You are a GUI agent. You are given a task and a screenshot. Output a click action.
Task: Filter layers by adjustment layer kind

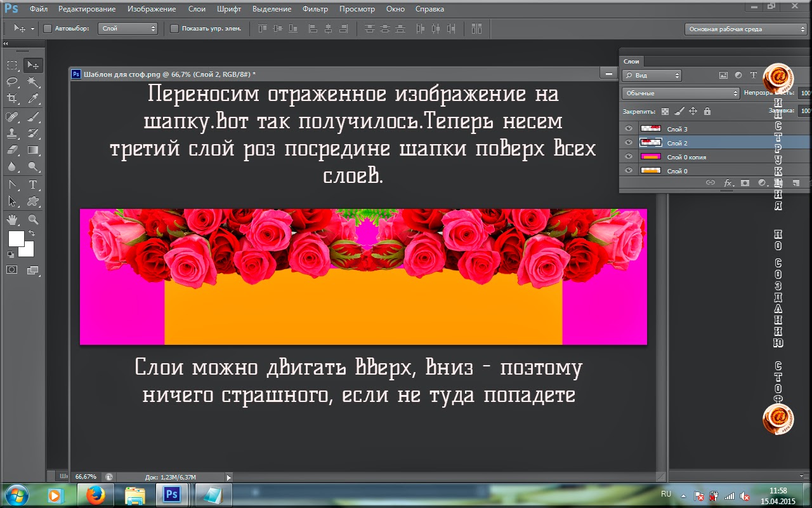[738, 75]
